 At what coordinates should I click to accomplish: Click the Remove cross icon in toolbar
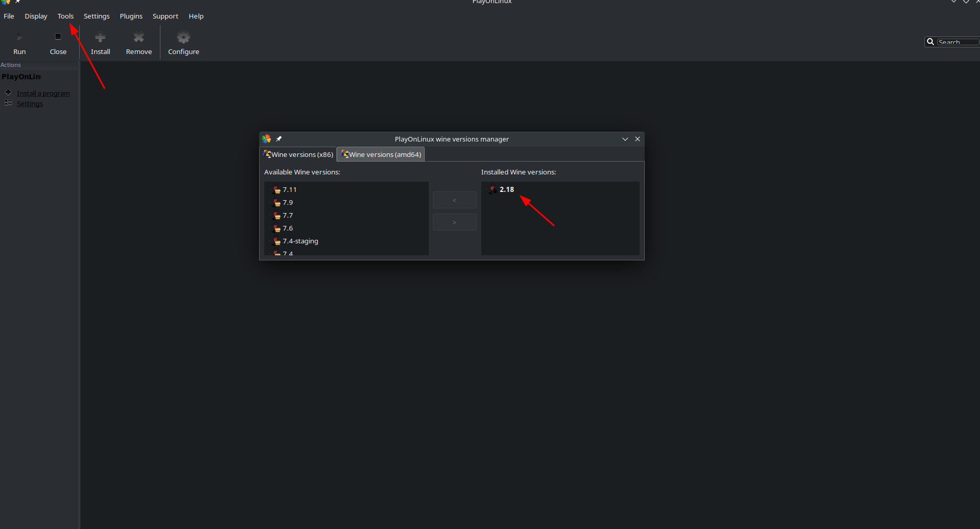pos(139,37)
